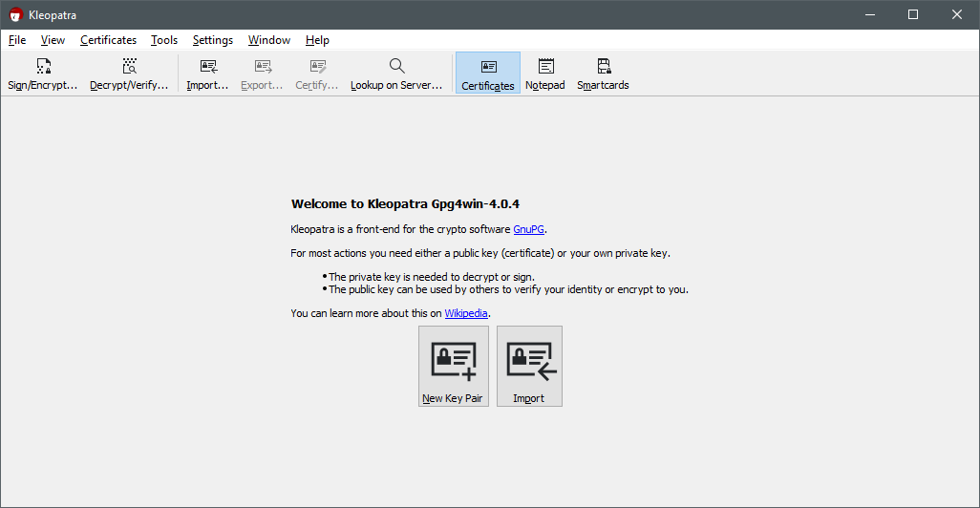The width and height of the screenshot is (980, 508).
Task: Open the View menu
Action: tap(53, 40)
